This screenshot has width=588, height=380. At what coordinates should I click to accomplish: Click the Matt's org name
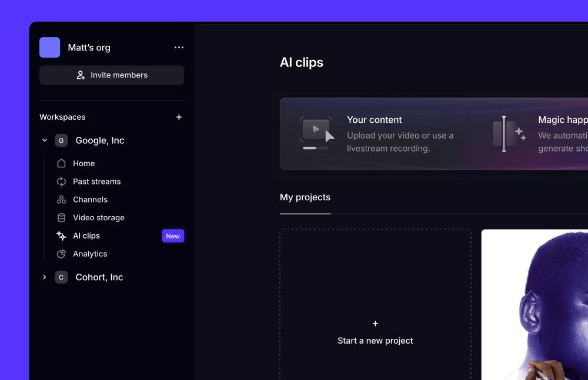pyautogui.click(x=89, y=48)
